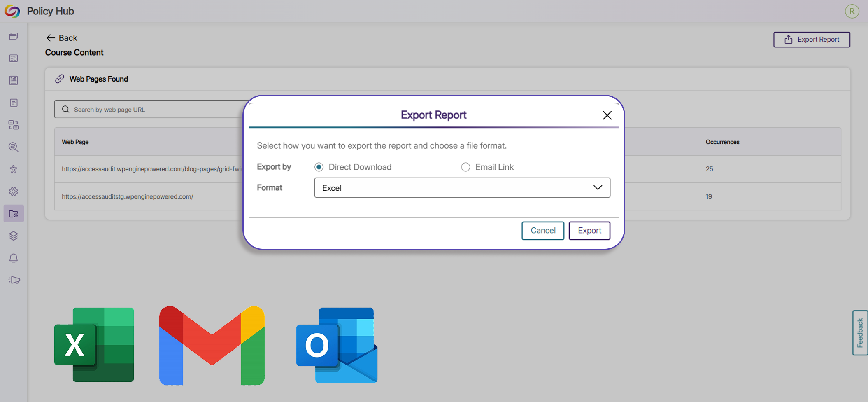
Task: Open the Format dropdown showing Excel
Action: (x=462, y=188)
